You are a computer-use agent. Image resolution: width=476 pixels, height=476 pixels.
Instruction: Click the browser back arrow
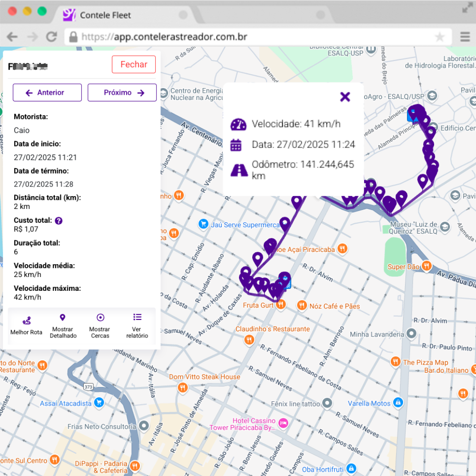tap(12, 37)
